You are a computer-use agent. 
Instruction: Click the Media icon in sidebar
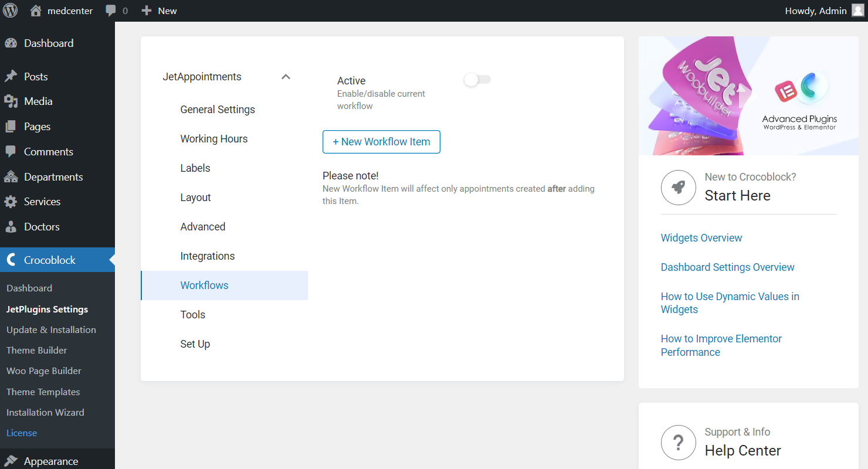pos(11,101)
